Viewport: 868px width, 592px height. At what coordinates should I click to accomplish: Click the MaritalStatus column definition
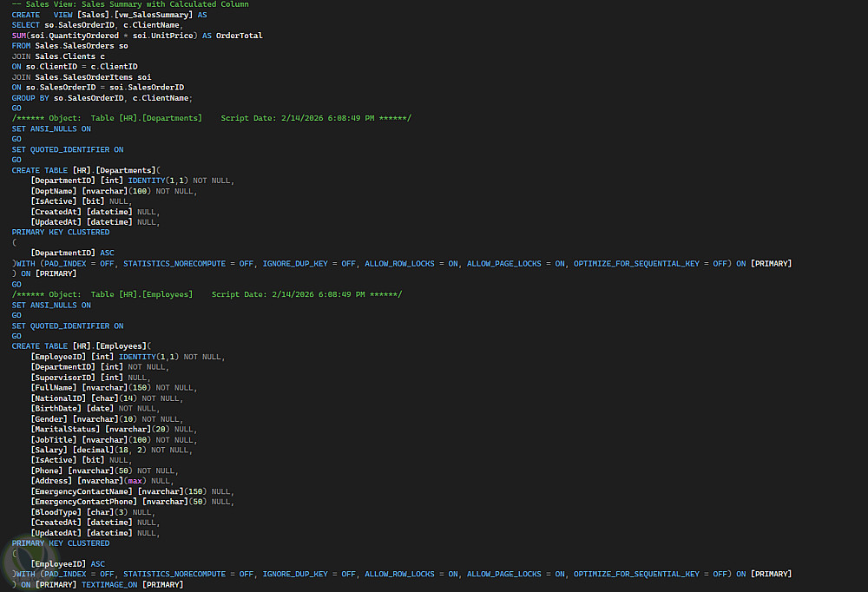point(113,430)
